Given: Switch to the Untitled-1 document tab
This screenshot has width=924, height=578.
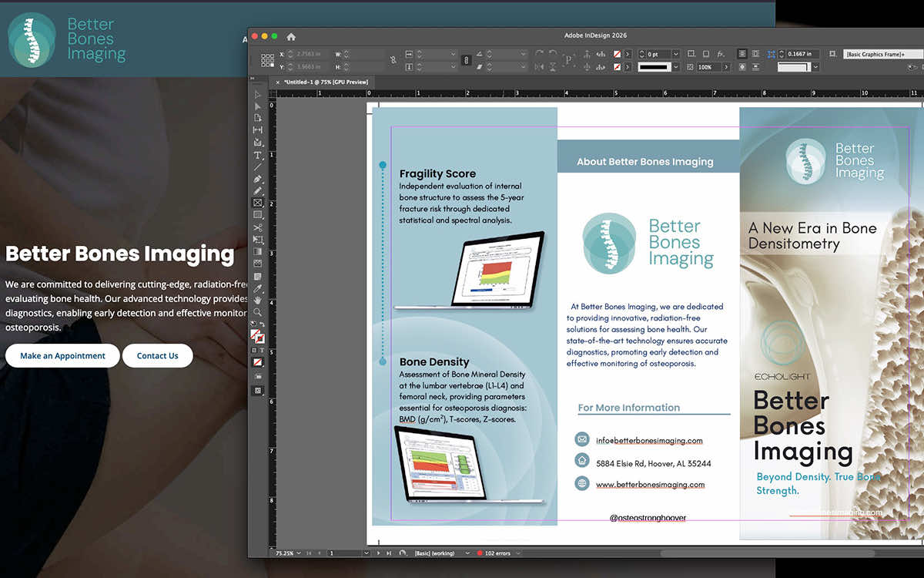Looking at the screenshot, I should coord(326,82).
